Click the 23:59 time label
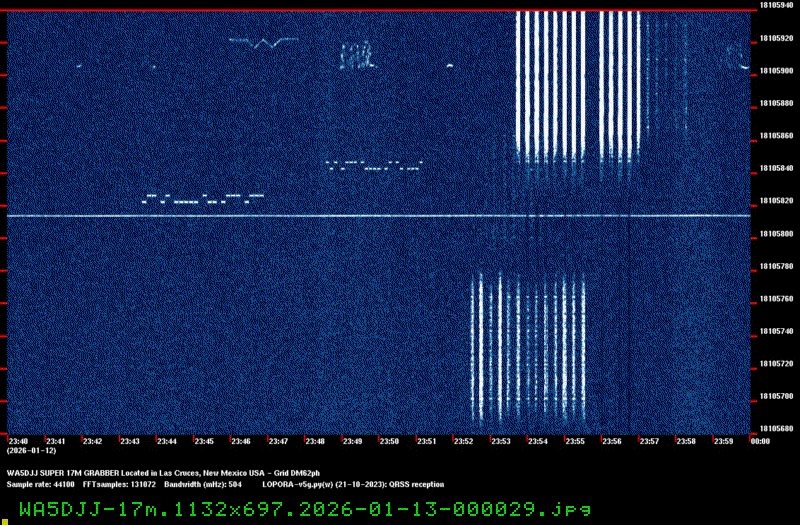800x525 pixels. pos(723,441)
